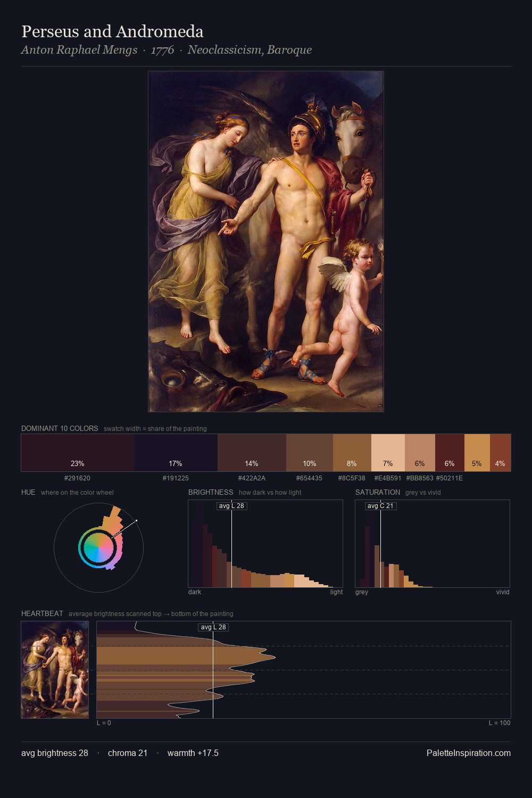Click the hex label #191225
The width and height of the screenshot is (532, 798).
click(x=176, y=478)
